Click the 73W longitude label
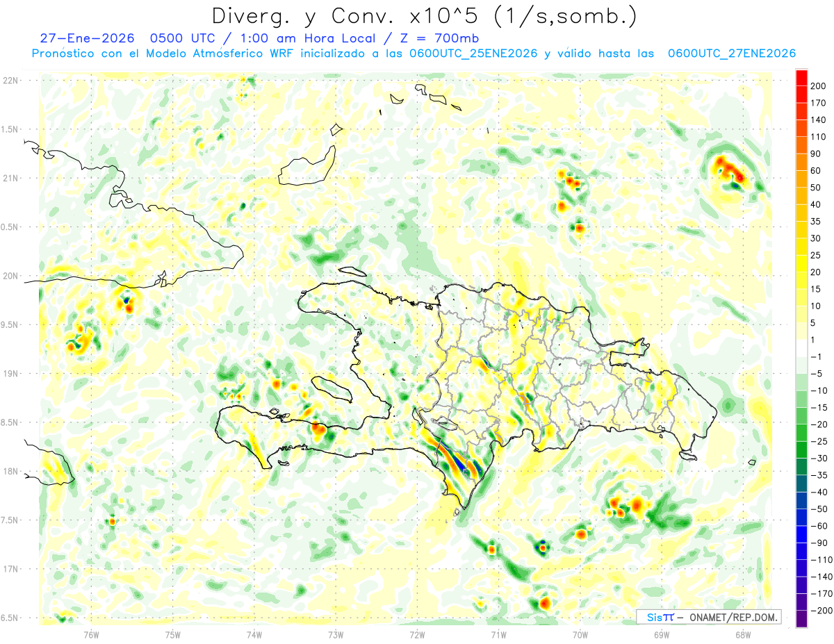834x644 pixels. tap(336, 634)
